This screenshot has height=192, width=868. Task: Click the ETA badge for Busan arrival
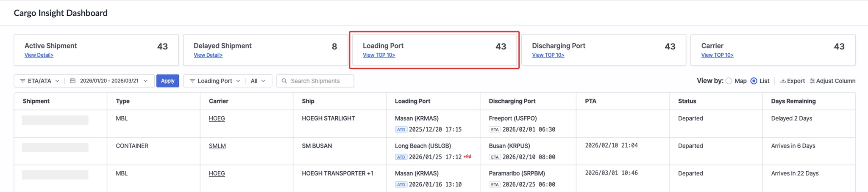495,157
